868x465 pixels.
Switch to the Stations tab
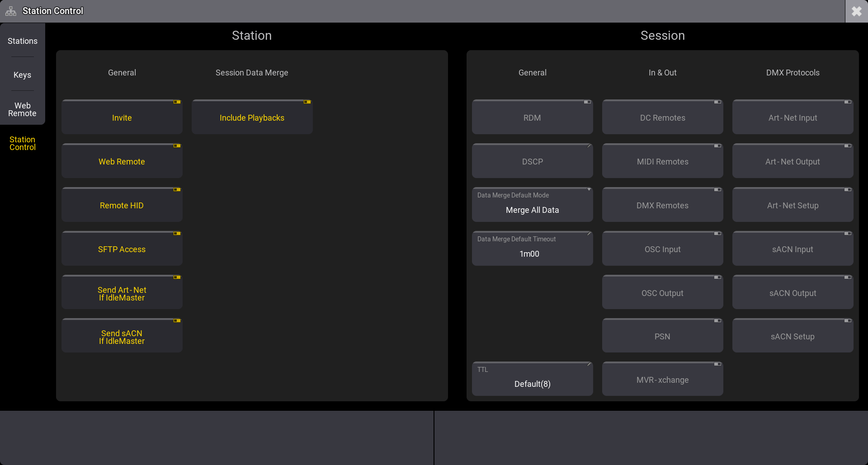22,41
